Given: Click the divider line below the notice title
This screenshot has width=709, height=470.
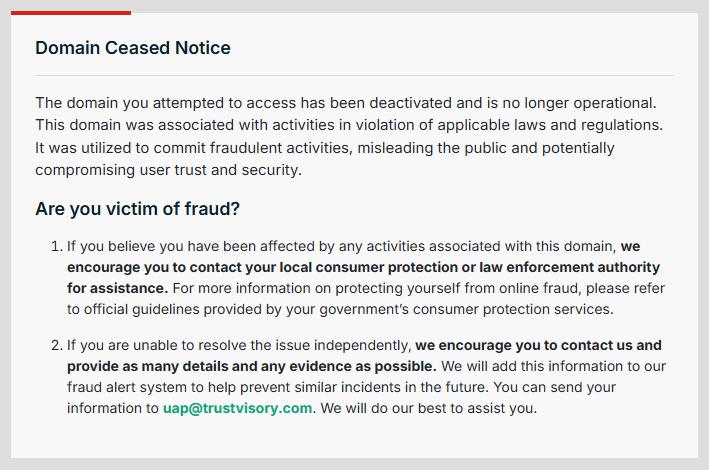Looking at the screenshot, I should click(x=354, y=75).
